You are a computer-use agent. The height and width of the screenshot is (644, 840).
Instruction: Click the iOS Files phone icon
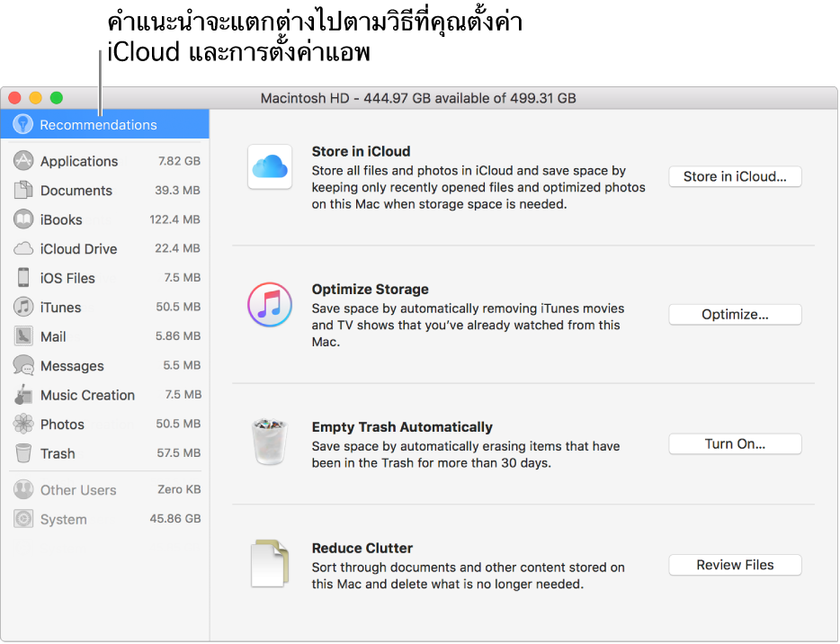23,278
